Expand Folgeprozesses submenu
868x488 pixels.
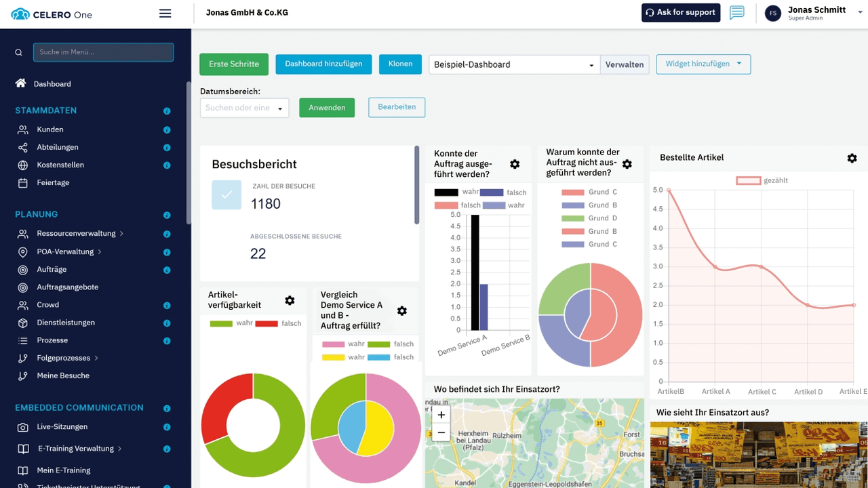tap(96, 358)
